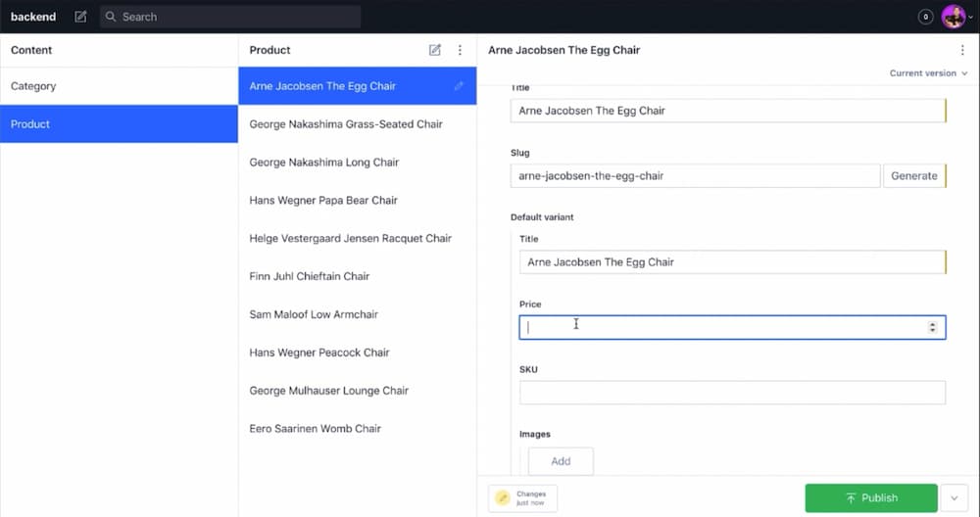This screenshot has height=517, width=980.
Task: Open the dropdown arrow beside Publish
Action: coord(955,497)
